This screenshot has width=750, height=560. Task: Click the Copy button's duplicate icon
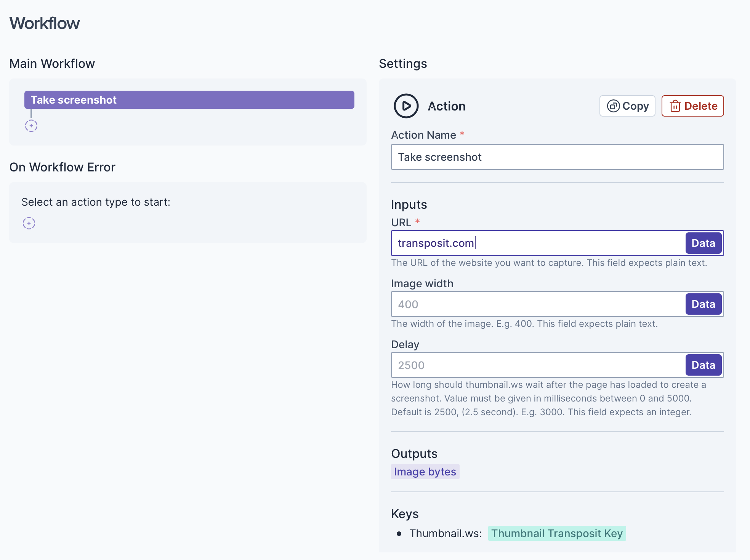coord(613,106)
